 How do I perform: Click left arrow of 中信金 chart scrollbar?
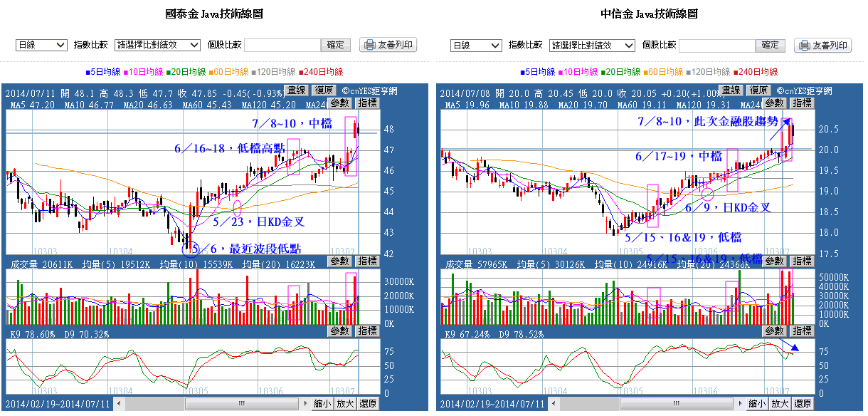tap(552, 404)
